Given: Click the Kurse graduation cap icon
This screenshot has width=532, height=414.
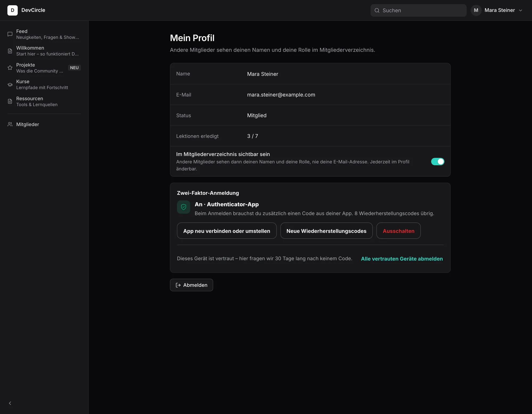Looking at the screenshot, I should (10, 85).
